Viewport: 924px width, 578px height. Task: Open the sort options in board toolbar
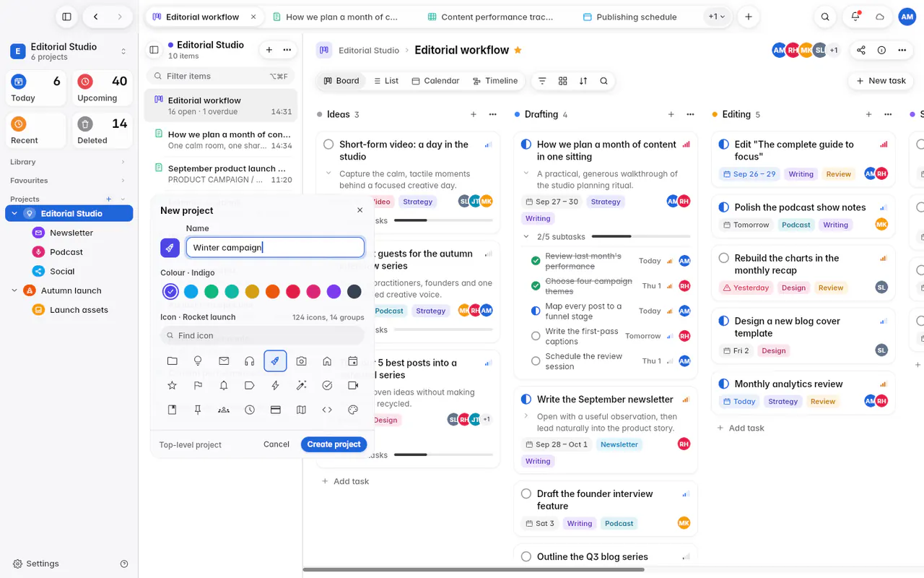pyautogui.click(x=583, y=81)
